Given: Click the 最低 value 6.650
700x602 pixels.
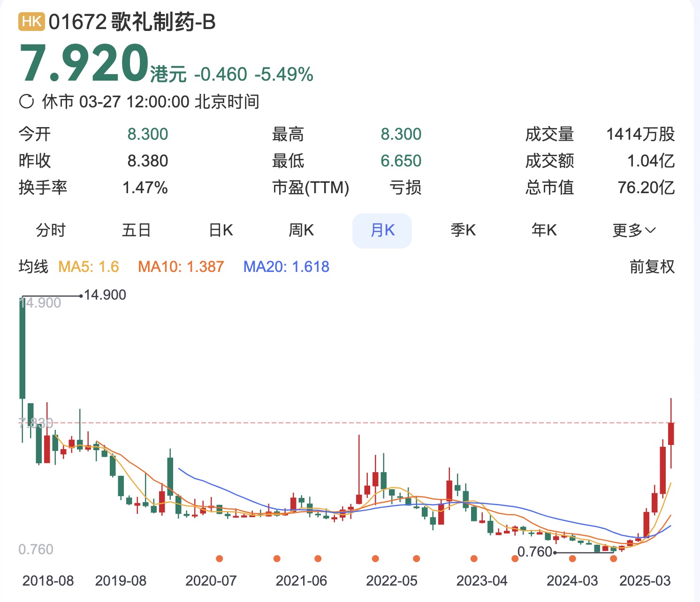Looking at the screenshot, I should pos(401,161).
